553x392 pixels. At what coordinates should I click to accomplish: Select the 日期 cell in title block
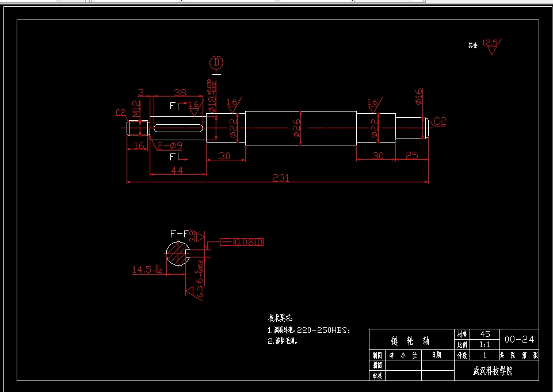point(437,355)
